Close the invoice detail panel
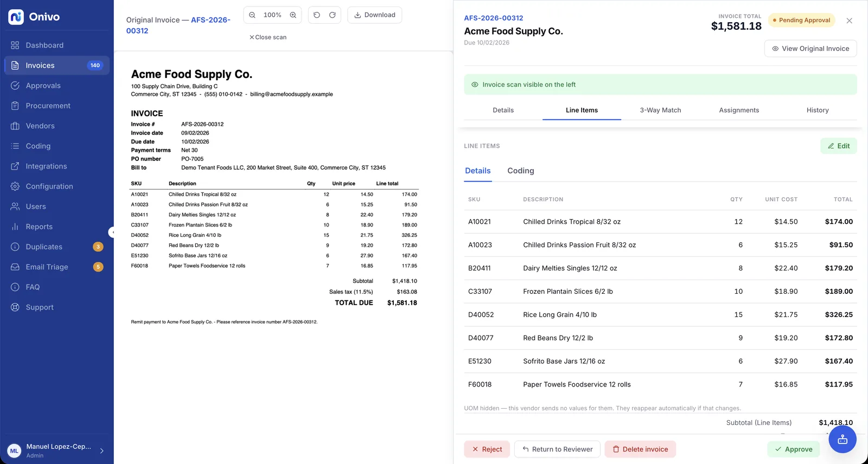This screenshot has width=868, height=464. [850, 21]
